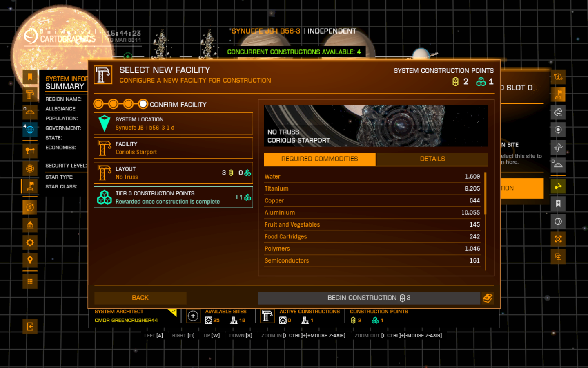
Task: Click the Aluminium commodity row
Action: (x=372, y=213)
